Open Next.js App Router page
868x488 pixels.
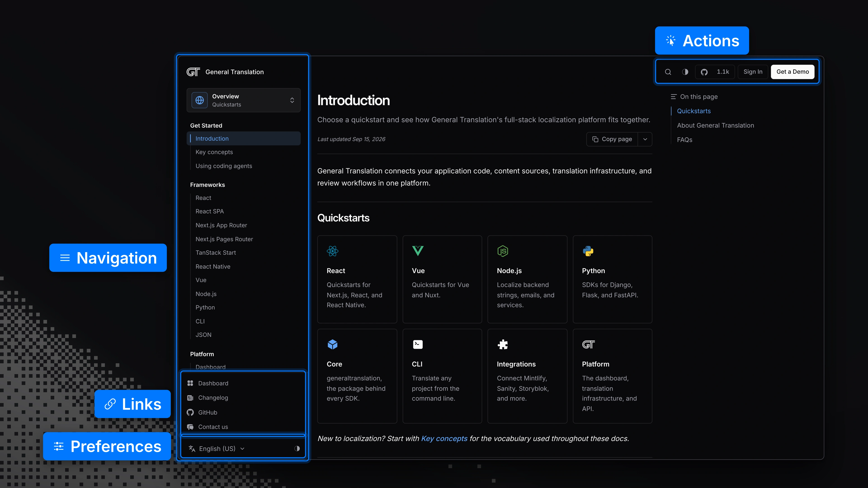(x=221, y=225)
